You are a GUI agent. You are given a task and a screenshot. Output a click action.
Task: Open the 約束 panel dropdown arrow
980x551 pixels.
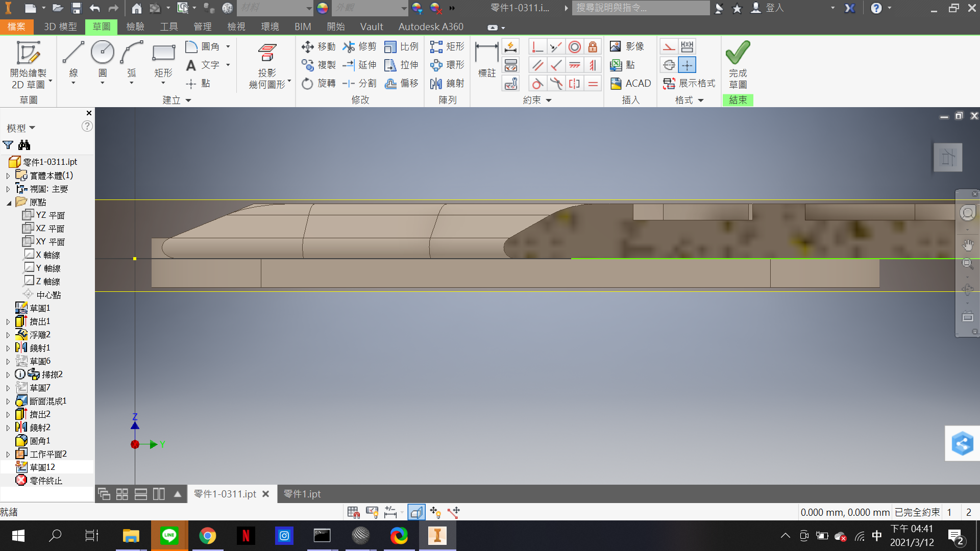point(549,101)
